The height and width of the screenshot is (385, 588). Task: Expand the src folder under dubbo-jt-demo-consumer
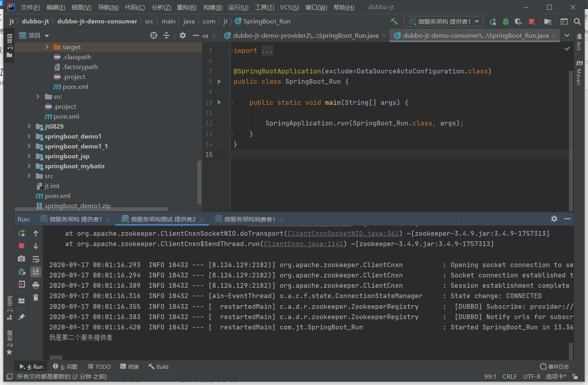tap(38, 96)
